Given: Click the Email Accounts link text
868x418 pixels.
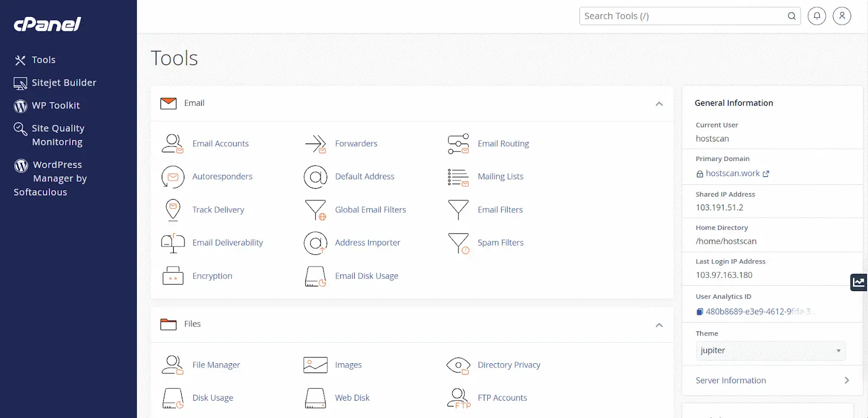Looking at the screenshot, I should [220, 144].
